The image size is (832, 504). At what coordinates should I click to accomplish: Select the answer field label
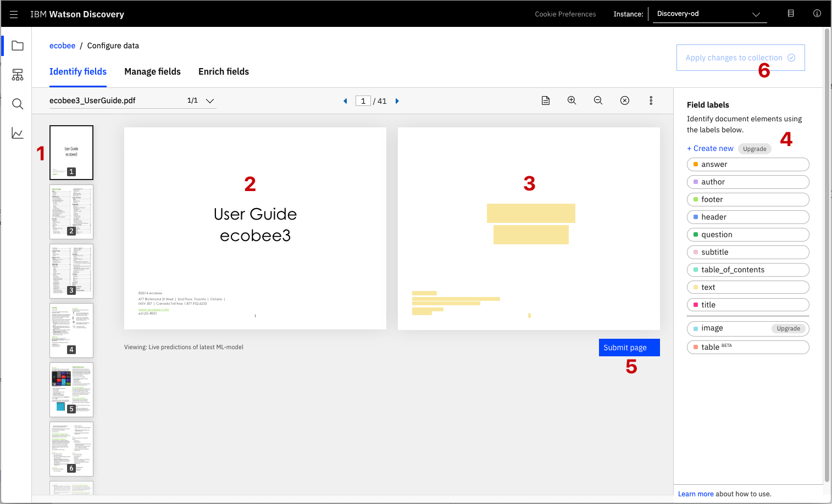click(748, 164)
